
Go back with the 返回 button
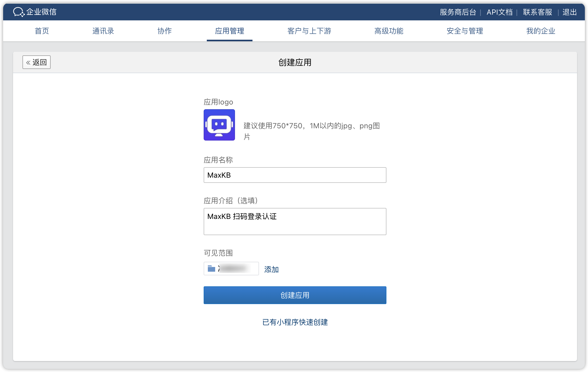point(36,62)
